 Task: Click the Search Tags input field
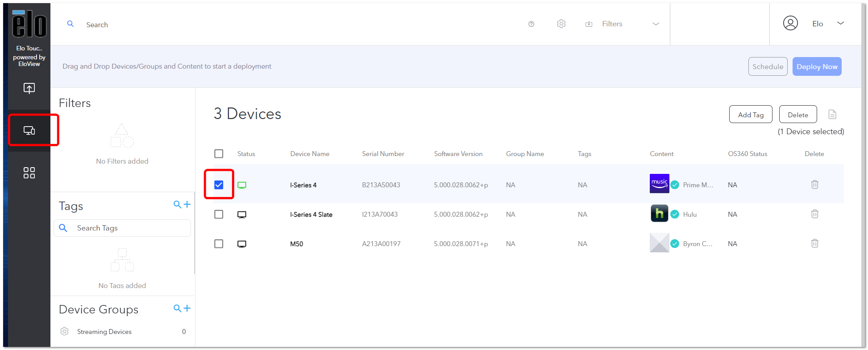122,228
